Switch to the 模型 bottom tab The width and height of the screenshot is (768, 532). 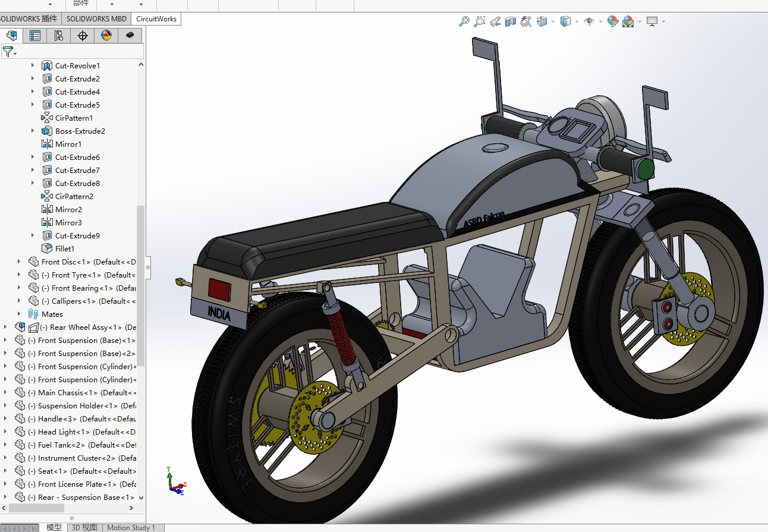click(x=54, y=527)
